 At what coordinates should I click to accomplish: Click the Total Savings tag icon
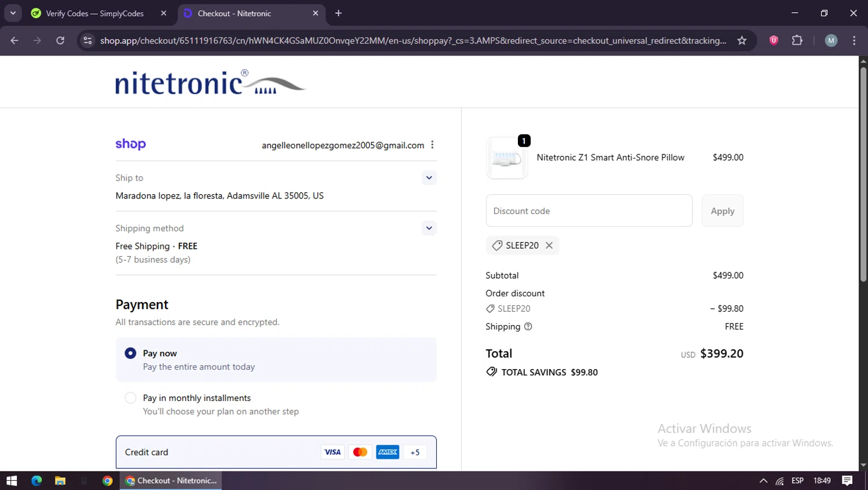click(x=491, y=372)
